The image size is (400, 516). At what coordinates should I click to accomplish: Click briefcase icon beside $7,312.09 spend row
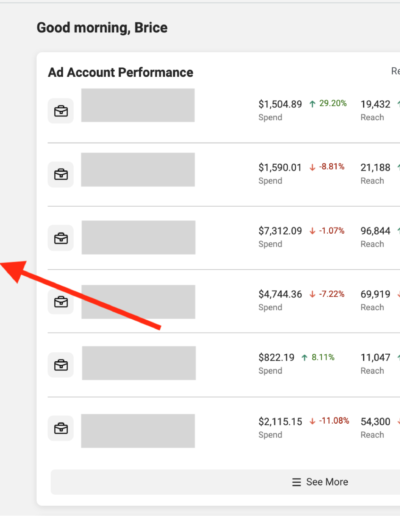pyautogui.click(x=61, y=238)
